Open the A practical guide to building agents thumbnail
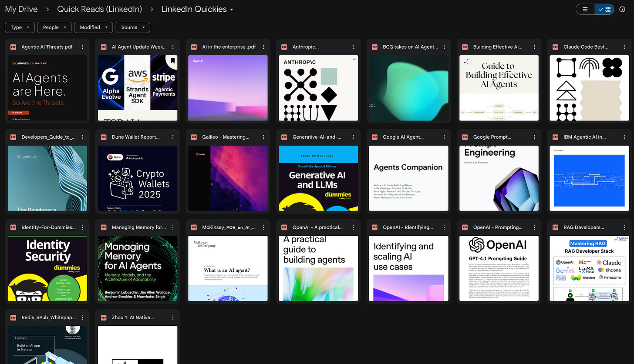The height and width of the screenshot is (364, 634). pyautogui.click(x=318, y=268)
